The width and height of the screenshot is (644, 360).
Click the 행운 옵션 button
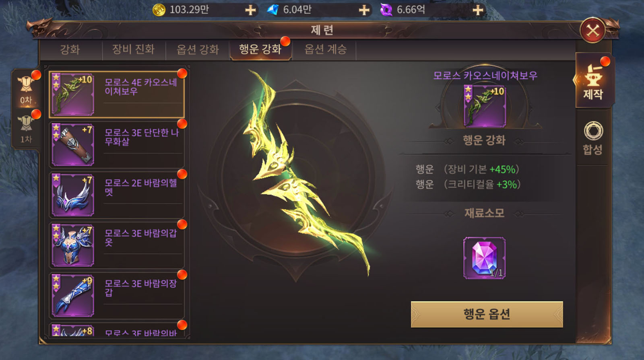coord(487,314)
